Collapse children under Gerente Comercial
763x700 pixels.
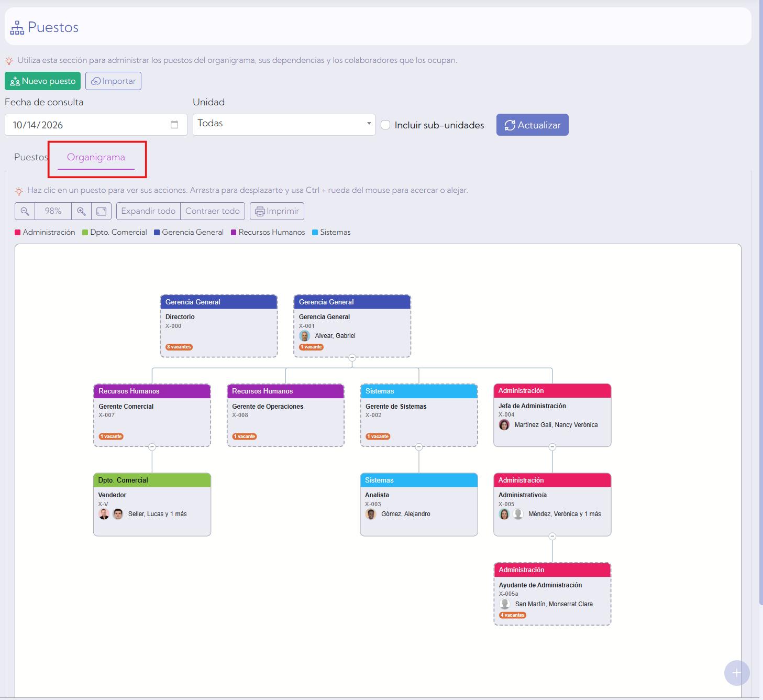pyautogui.click(x=152, y=447)
